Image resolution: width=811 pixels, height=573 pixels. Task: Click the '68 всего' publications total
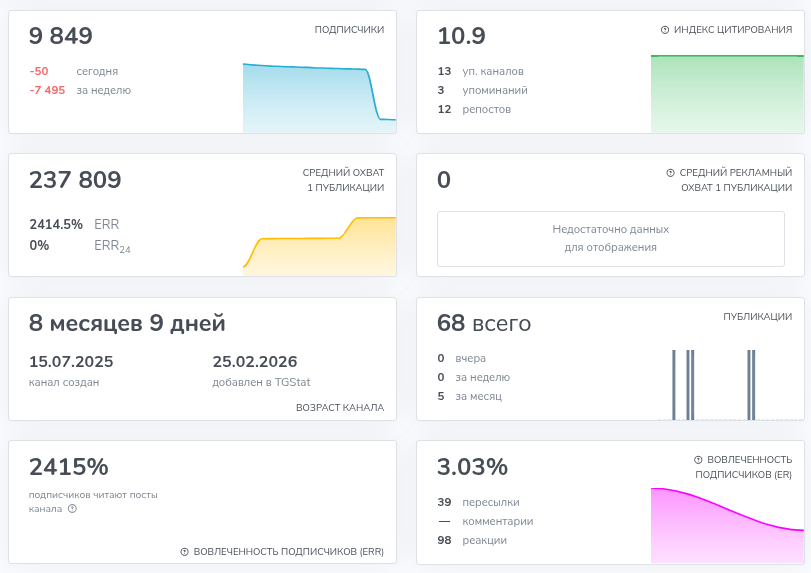click(x=484, y=323)
